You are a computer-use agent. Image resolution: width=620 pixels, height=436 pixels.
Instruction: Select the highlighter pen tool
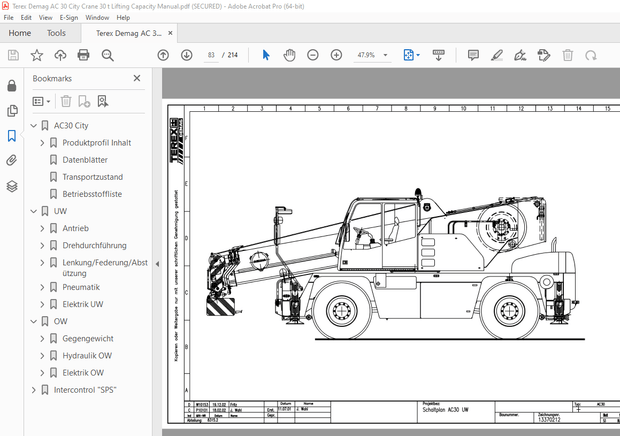[x=497, y=55]
